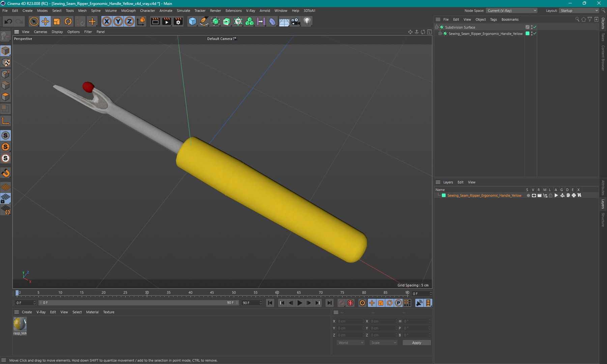Select the Move tool in top toolbar
Screen dimensions: 607x364
(45, 22)
